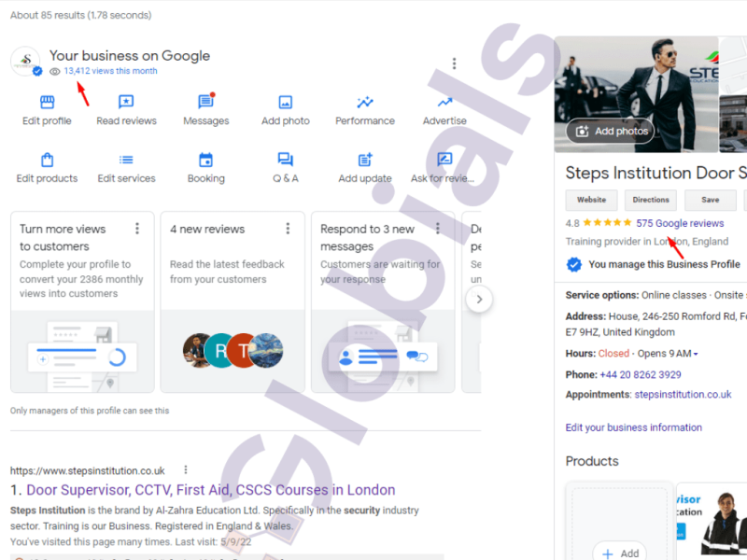Screen dimensions: 747x560
Task: Click the Ask for reviews icon
Action: (444, 159)
